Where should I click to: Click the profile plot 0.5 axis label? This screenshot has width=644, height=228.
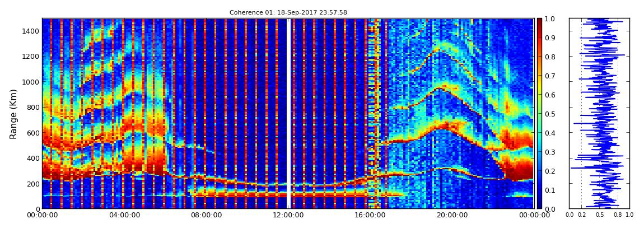[600, 215]
